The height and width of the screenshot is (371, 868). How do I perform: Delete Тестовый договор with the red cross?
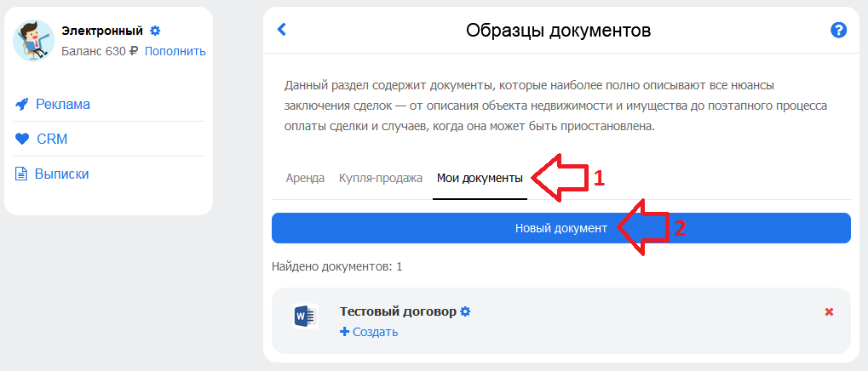[x=829, y=311]
